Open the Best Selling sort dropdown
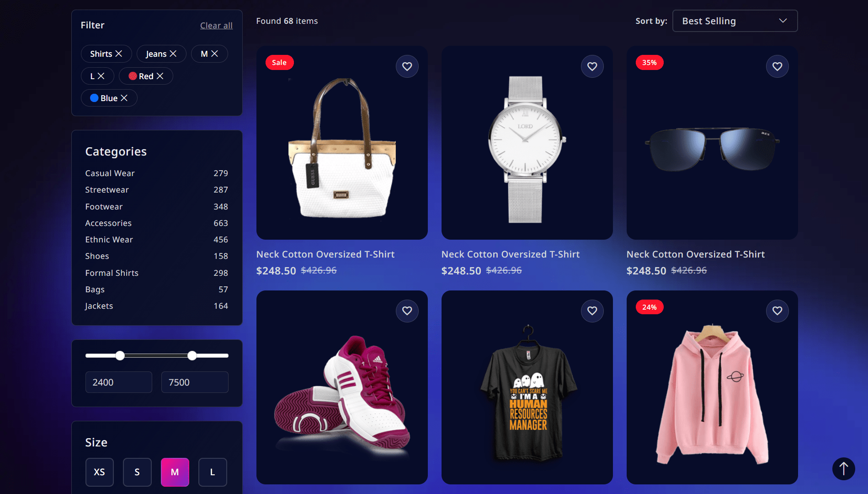The width and height of the screenshot is (868, 494). click(735, 21)
